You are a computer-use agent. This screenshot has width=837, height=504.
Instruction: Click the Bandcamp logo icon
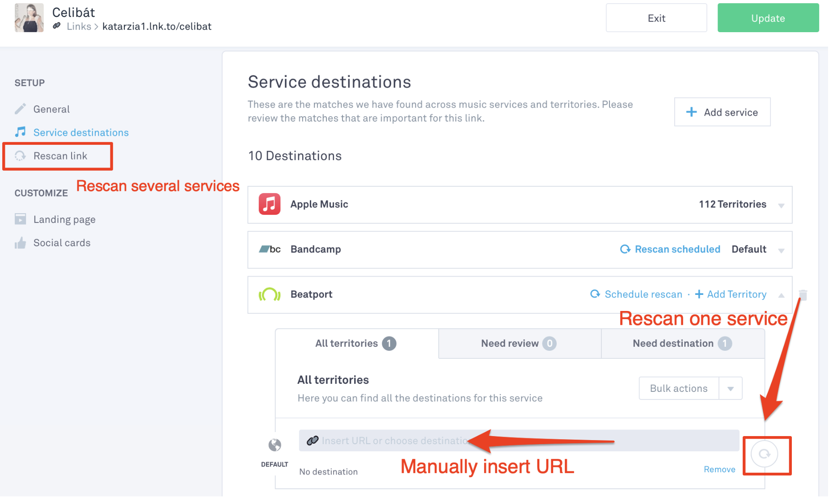270,249
